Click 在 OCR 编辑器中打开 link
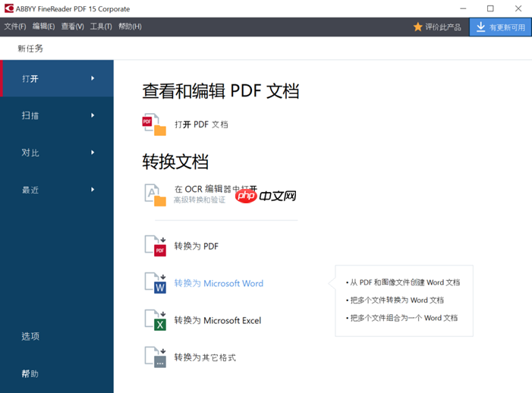This screenshot has width=532, height=393. tap(216, 189)
